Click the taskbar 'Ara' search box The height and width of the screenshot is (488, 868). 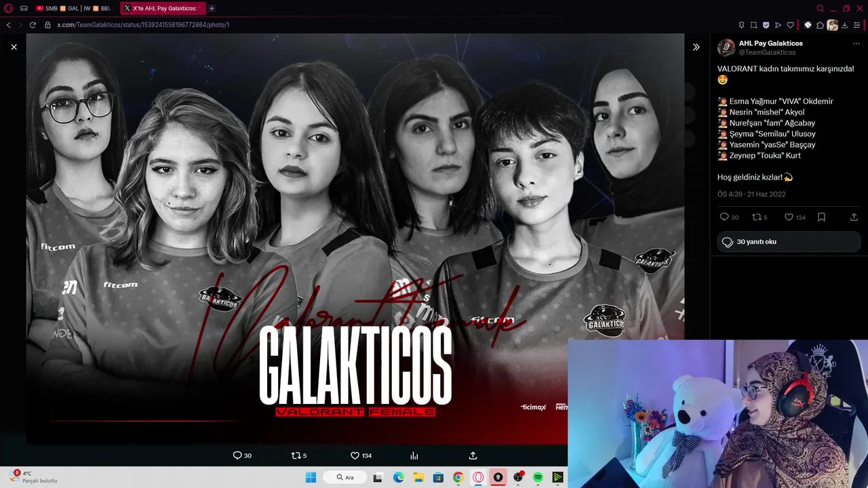pyautogui.click(x=345, y=477)
